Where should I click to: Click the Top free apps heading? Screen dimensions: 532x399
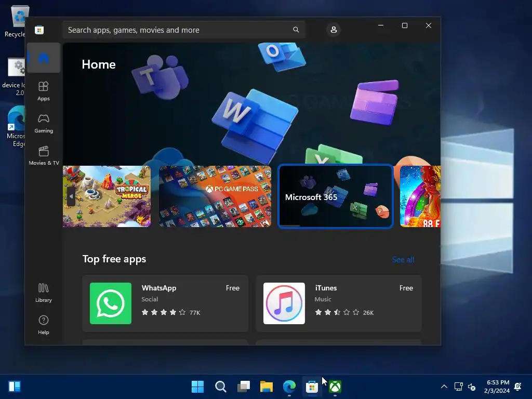pos(114,259)
